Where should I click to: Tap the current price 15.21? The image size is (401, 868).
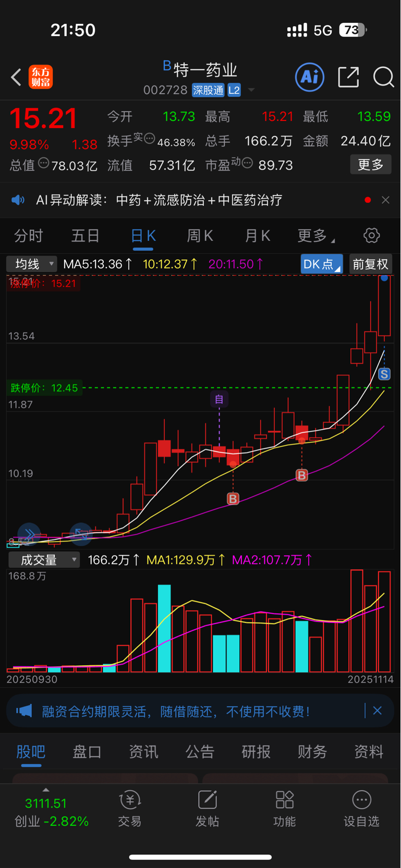(x=43, y=118)
